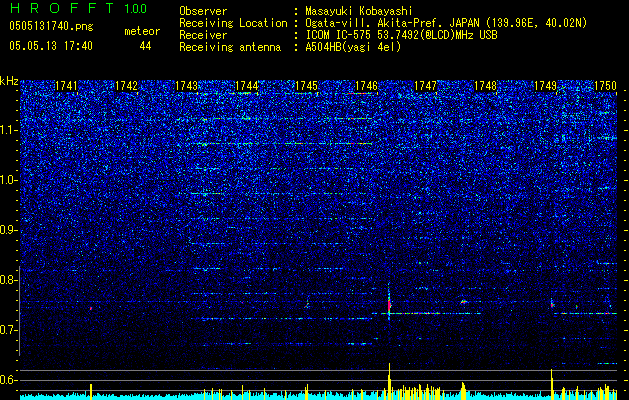This screenshot has height=400, width=629.
Task: Click the 0.8 kHz axis label
Action: click(x=9, y=280)
